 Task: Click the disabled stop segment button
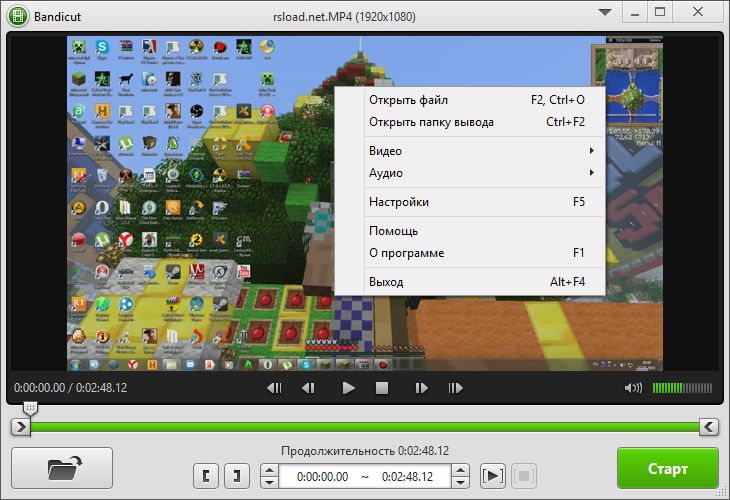click(524, 476)
